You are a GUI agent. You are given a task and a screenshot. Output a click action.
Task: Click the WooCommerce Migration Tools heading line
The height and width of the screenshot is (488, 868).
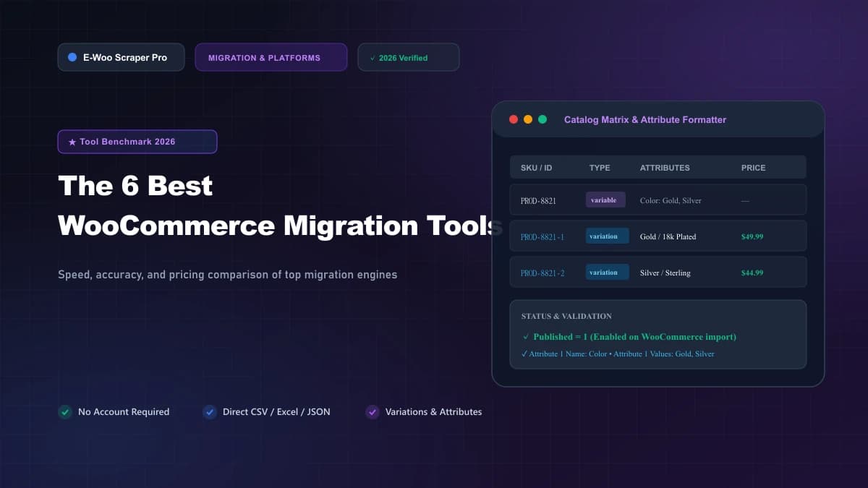281,226
